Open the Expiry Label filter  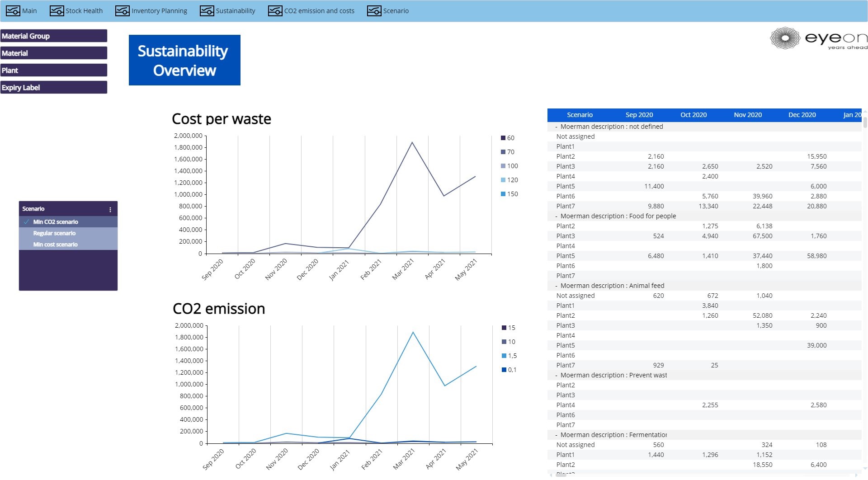pos(54,88)
